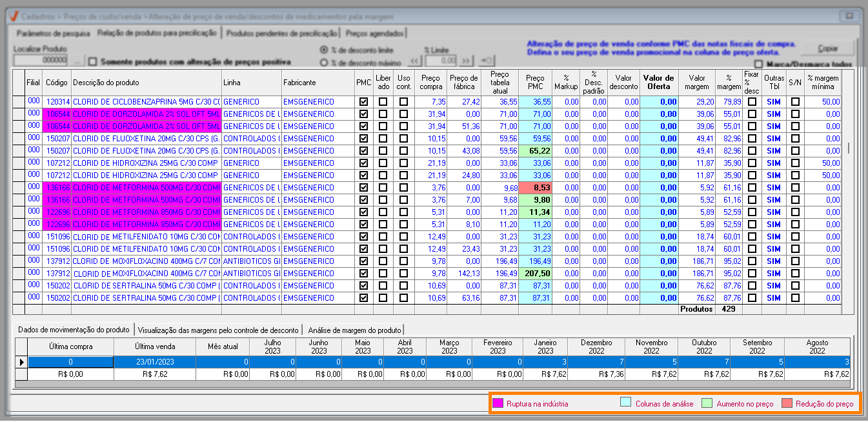
Task: Enable 'Somente produtos com alteração de preços positiva'
Action: 92,62
